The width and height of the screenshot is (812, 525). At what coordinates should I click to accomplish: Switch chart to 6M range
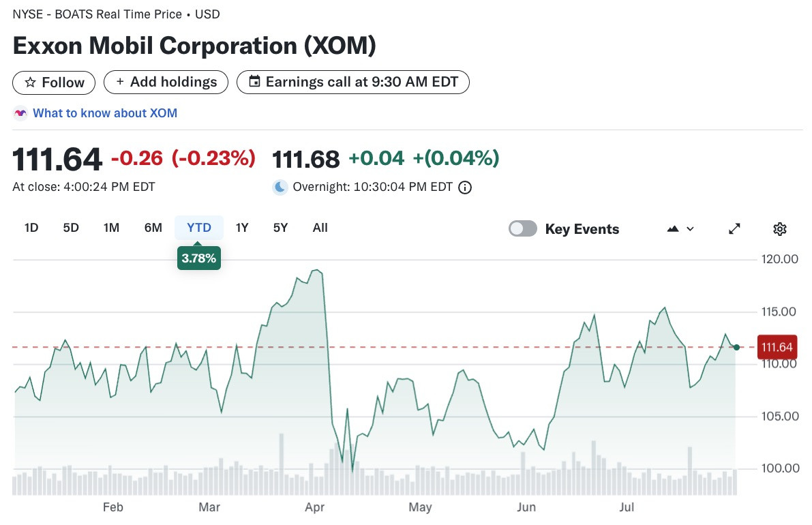[153, 228]
